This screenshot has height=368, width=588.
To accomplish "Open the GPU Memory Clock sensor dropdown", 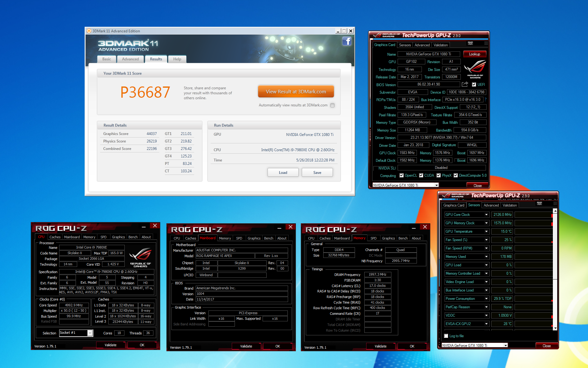I will coord(486,223).
